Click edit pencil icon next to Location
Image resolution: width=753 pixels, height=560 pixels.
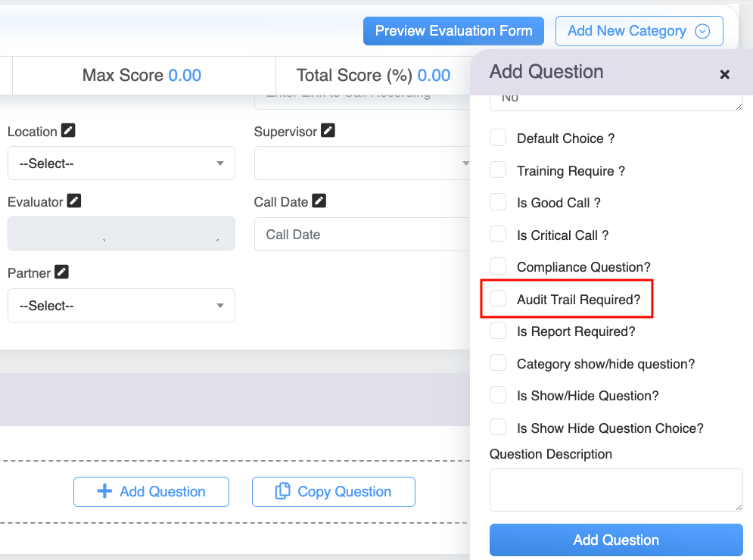pyautogui.click(x=68, y=131)
